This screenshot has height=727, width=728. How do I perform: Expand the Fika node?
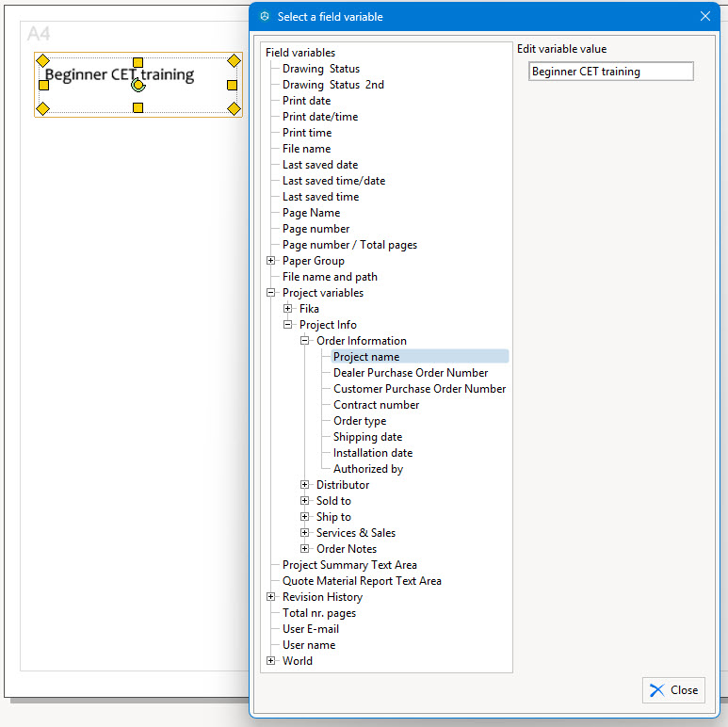[288, 308]
